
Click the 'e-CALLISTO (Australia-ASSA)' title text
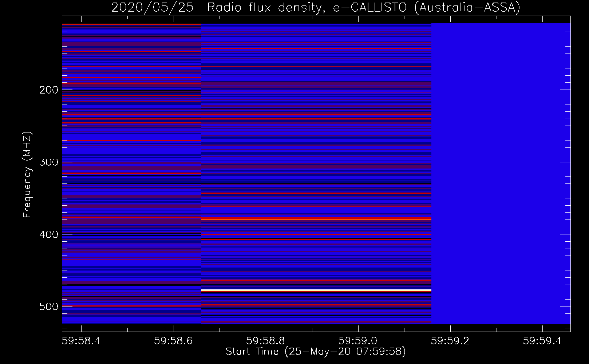click(x=427, y=8)
